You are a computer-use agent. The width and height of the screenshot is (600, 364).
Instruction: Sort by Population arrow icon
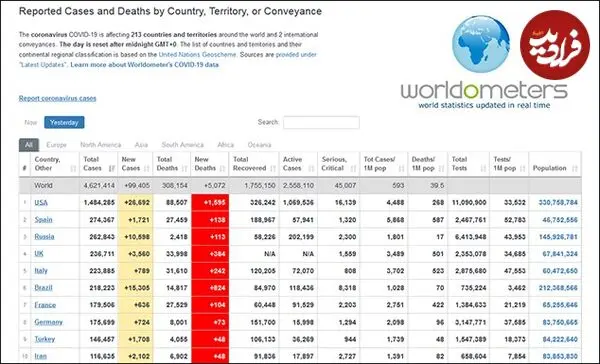[x=575, y=168]
